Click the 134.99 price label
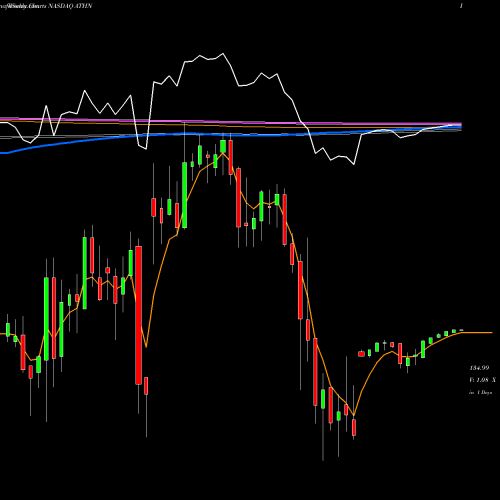The width and height of the screenshot is (500, 500). click(x=479, y=368)
